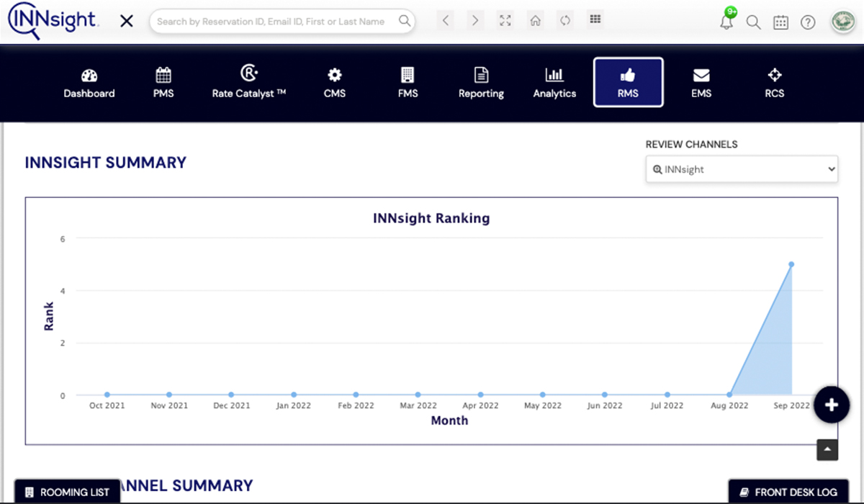Click the Jan 2022 axis label
The image size is (864, 504).
pos(294,406)
